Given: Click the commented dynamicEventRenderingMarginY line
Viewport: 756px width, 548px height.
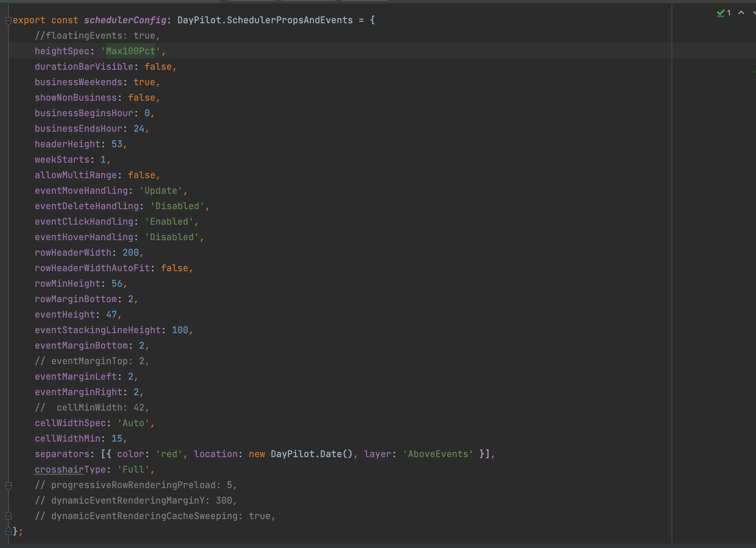Looking at the screenshot, I should [x=136, y=500].
